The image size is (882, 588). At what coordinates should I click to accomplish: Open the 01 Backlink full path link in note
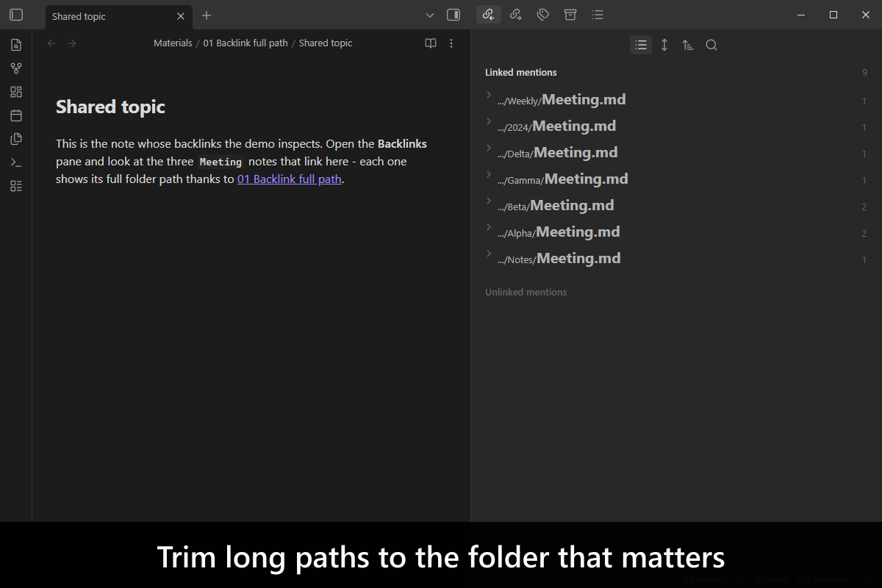[290, 179]
